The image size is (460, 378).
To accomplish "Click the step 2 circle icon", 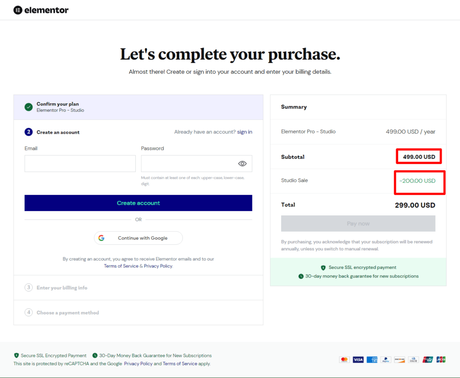I will [x=29, y=132].
